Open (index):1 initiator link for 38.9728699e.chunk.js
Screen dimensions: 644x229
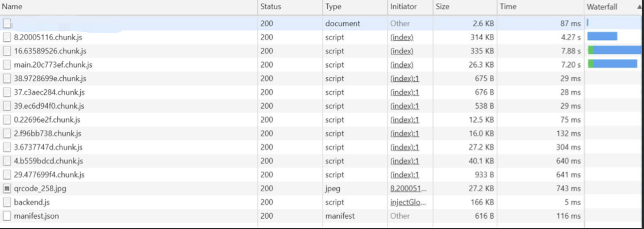[x=405, y=78]
